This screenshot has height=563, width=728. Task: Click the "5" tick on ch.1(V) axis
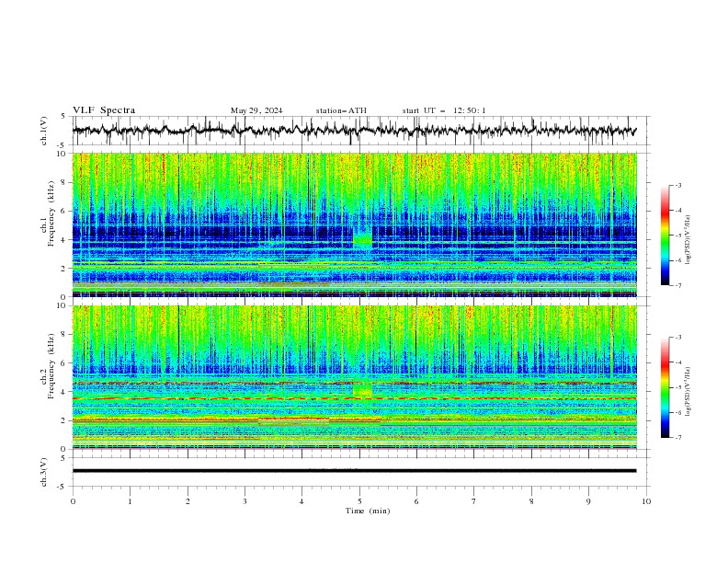coord(63,117)
